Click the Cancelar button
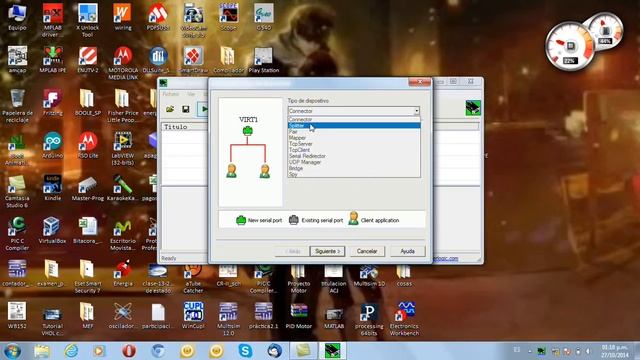 (x=367, y=251)
